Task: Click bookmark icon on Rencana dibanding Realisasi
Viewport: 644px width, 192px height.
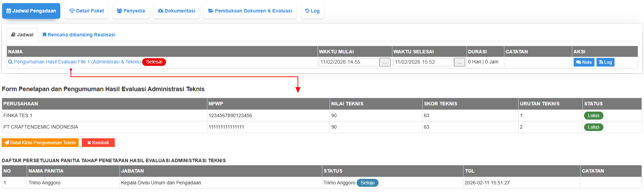Action: click(44, 35)
